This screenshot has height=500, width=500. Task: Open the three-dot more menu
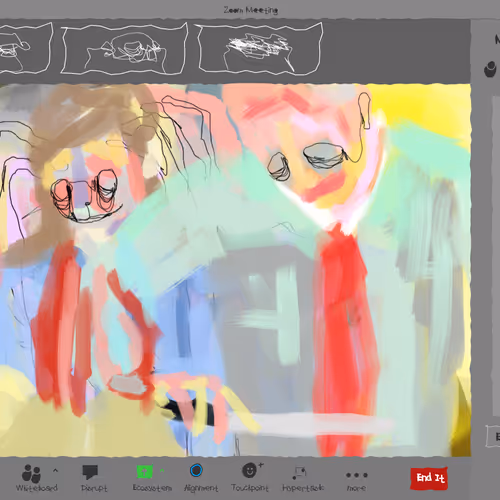357,475
